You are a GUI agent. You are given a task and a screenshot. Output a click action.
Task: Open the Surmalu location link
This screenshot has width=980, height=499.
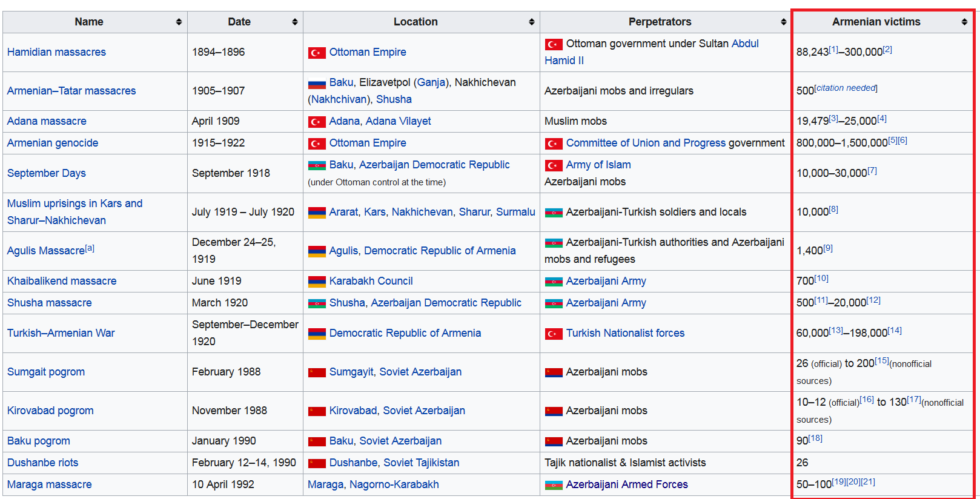pos(515,212)
